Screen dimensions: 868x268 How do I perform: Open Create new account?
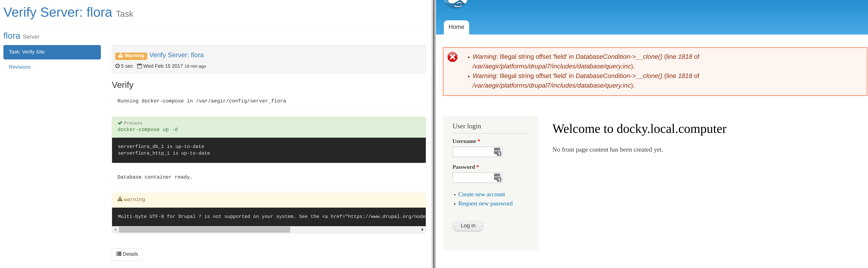(481, 194)
